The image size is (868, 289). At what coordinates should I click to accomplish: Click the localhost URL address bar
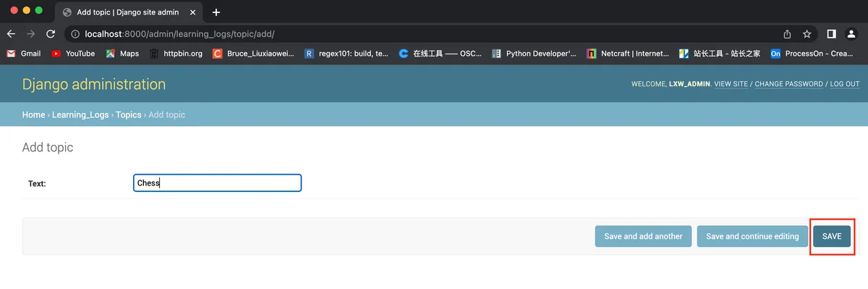coord(434,34)
